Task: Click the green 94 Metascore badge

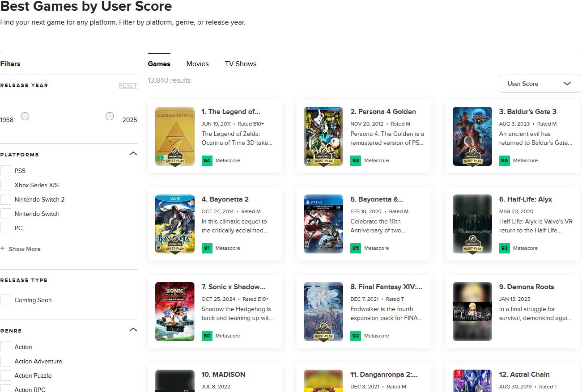Action: [207, 160]
